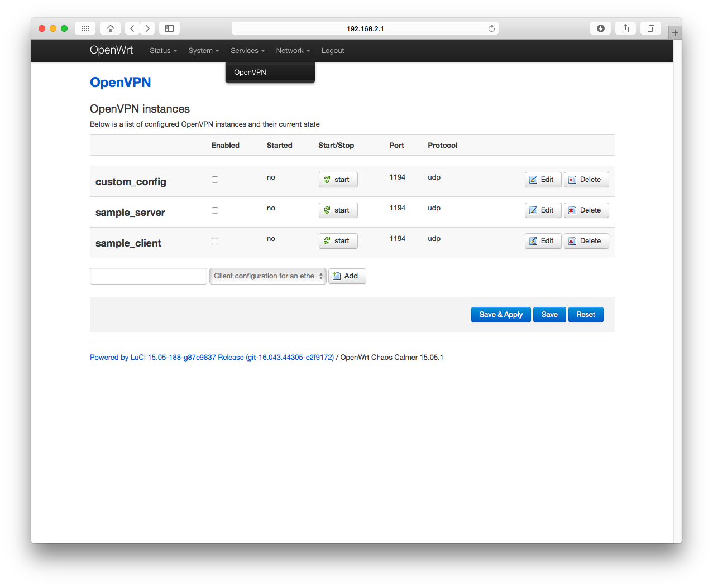Screen dimensions: 713x588
Task: Delete the sample_client instance
Action: coord(586,241)
